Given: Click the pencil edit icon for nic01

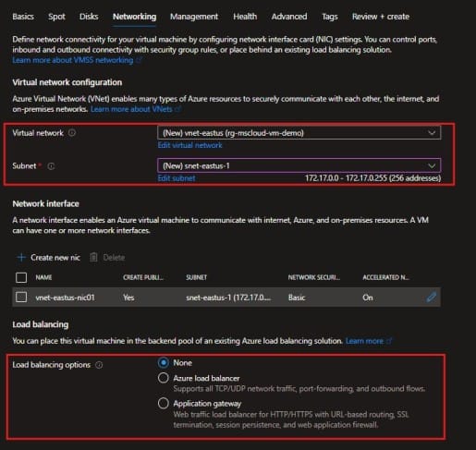Looking at the screenshot, I should pyautogui.click(x=432, y=298).
